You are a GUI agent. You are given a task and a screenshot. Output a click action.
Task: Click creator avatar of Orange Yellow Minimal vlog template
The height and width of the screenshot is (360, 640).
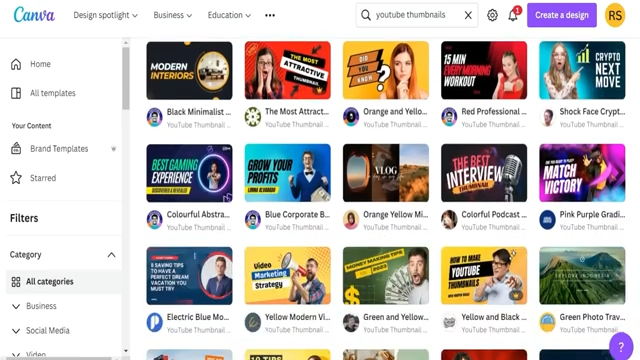tap(351, 220)
